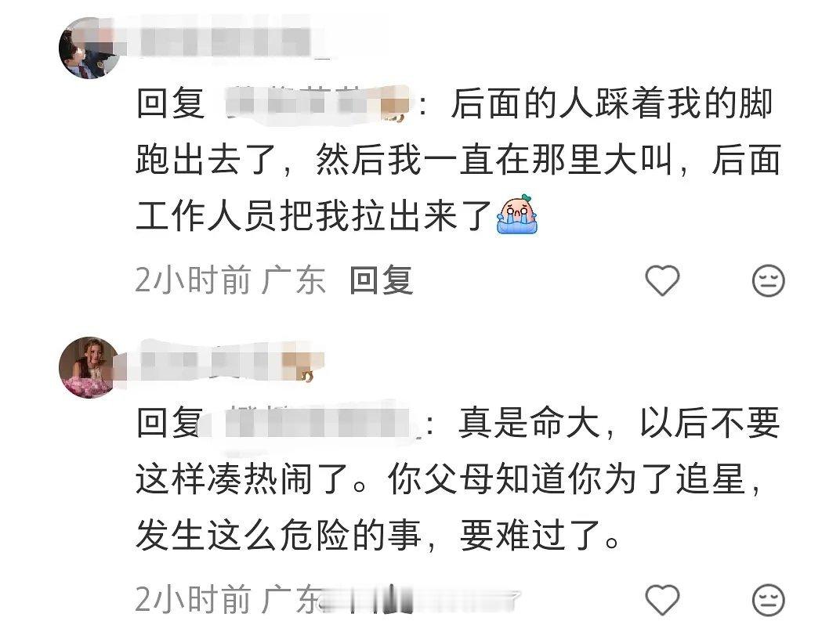This screenshot has height=621, width=840.
Task: Tap the crying emoji sticker in the first comment
Action: (x=517, y=215)
